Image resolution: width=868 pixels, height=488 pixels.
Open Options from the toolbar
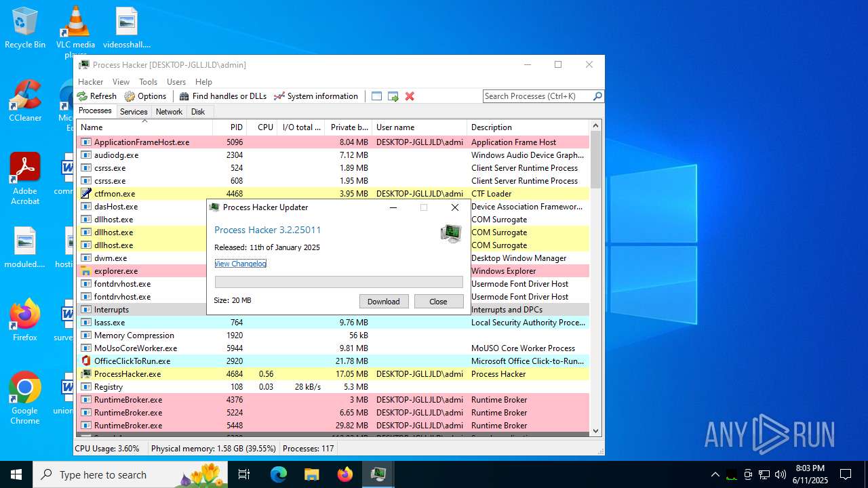pyautogui.click(x=145, y=96)
